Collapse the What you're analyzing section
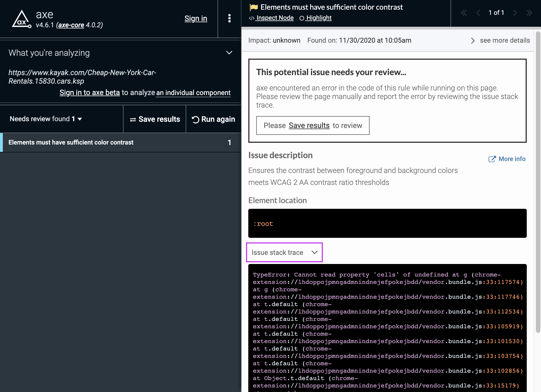 point(229,53)
